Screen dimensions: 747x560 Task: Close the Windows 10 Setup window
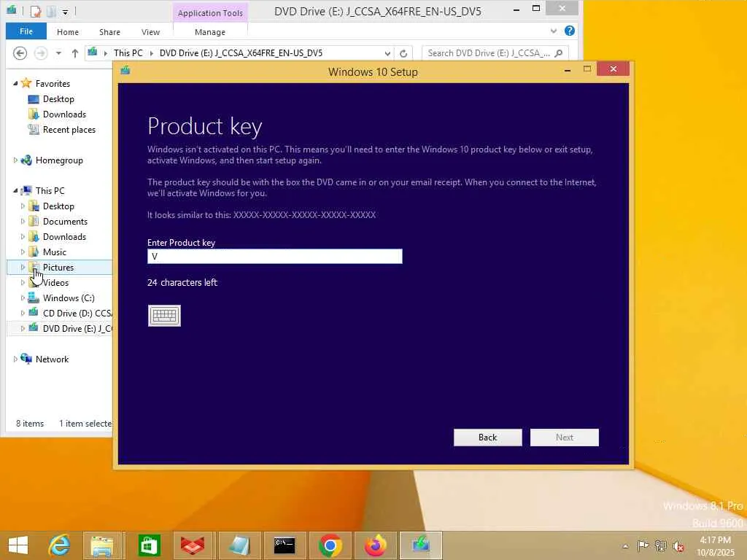click(x=613, y=69)
